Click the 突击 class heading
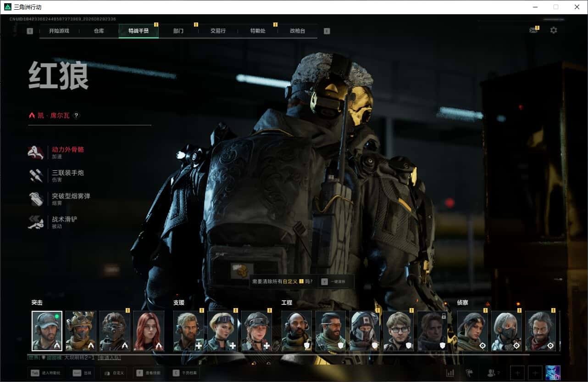 (x=37, y=303)
